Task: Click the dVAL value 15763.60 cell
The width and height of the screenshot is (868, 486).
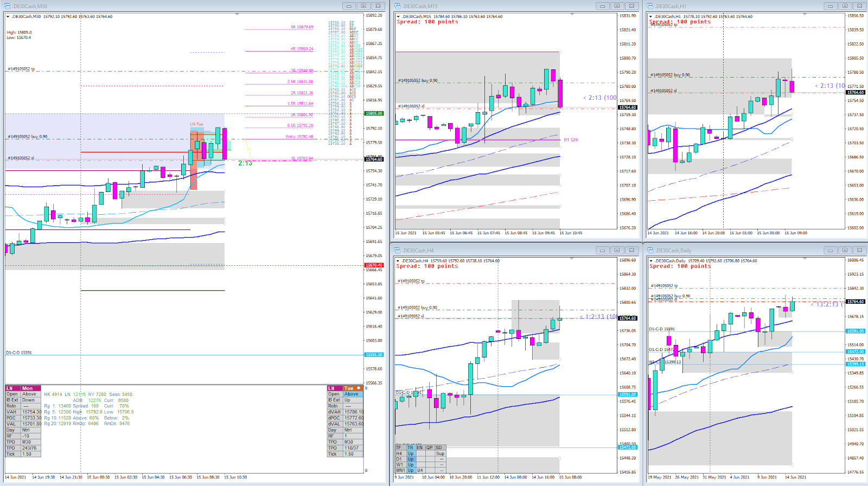Action: tap(353, 424)
